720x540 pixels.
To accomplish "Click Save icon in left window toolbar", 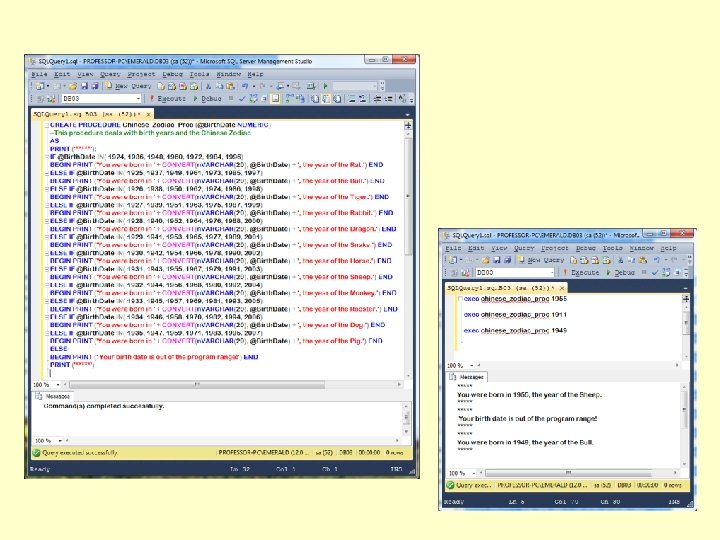I will (84, 86).
